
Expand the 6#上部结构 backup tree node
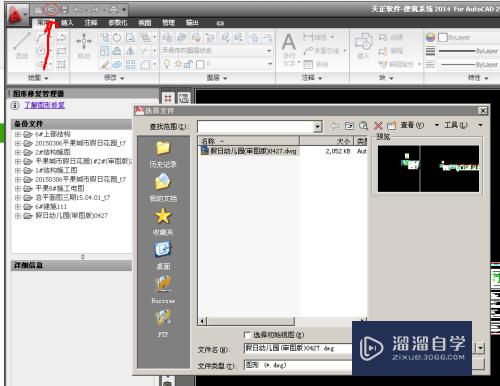point(18,134)
